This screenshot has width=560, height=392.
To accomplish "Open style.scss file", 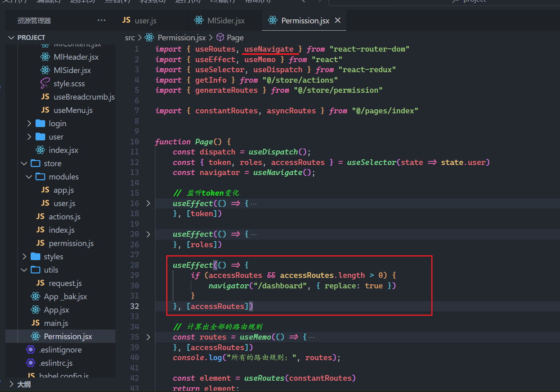I will click(x=69, y=83).
